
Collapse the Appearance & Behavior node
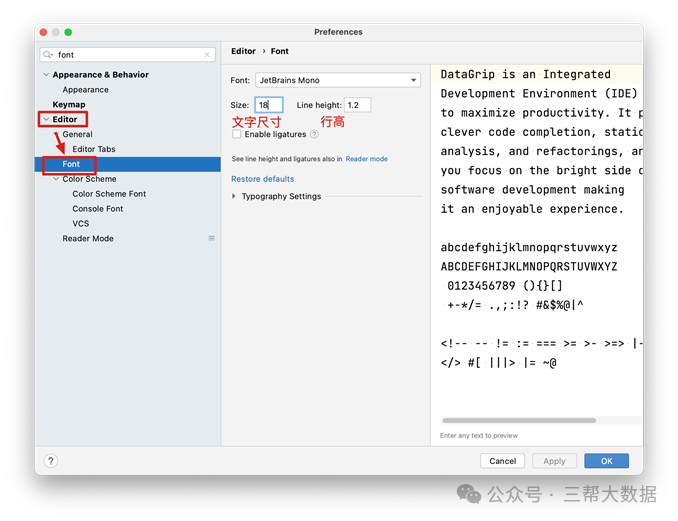coord(45,75)
